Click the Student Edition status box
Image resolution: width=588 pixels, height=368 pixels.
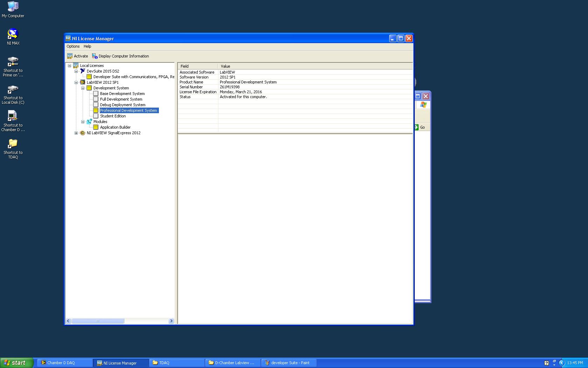pyautogui.click(x=96, y=116)
